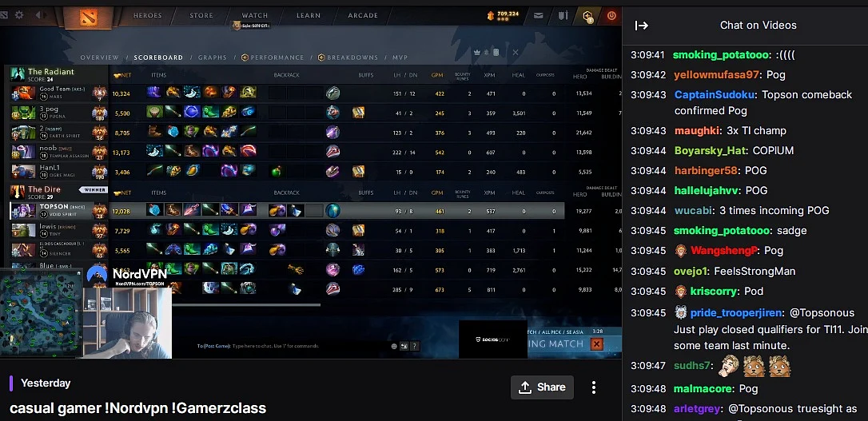868x421 pixels.
Task: Open the OVERVIEW tab
Action: point(100,58)
